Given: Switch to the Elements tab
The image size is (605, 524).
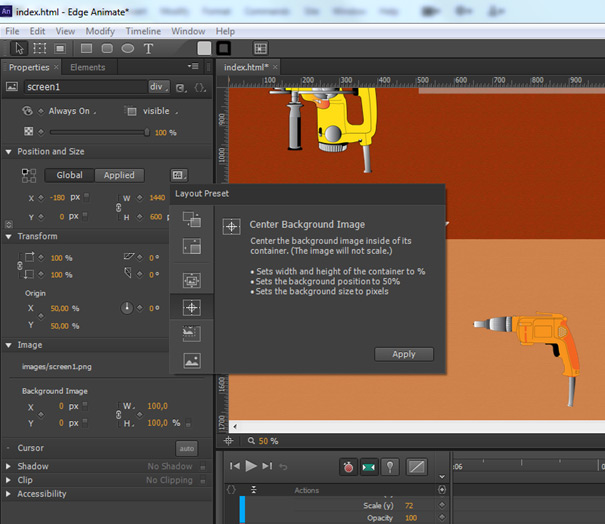Looking at the screenshot, I should click(87, 68).
